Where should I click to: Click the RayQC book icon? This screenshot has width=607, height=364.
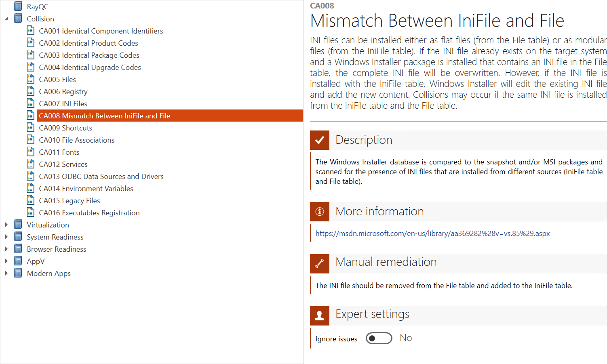(x=18, y=6)
